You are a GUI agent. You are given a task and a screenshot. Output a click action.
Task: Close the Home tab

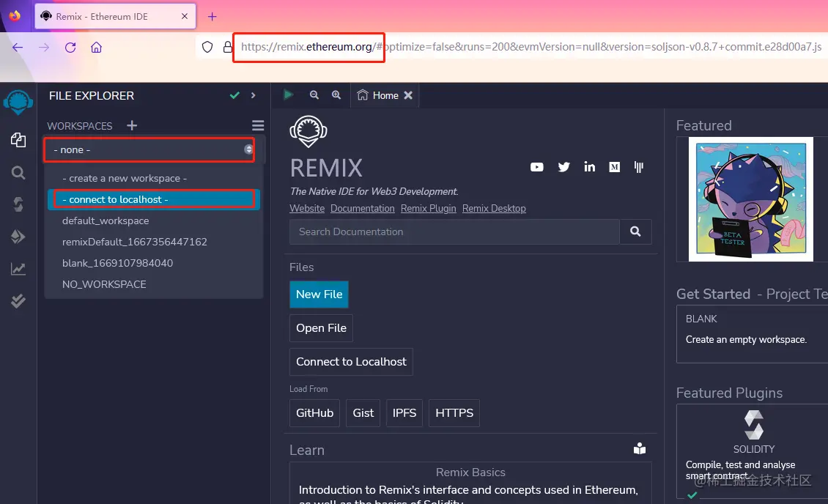click(408, 95)
